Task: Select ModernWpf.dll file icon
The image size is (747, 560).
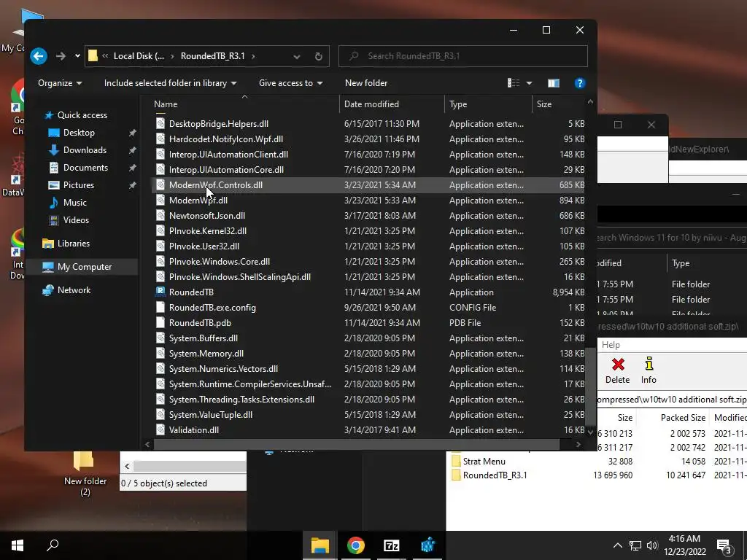Action: (x=160, y=201)
